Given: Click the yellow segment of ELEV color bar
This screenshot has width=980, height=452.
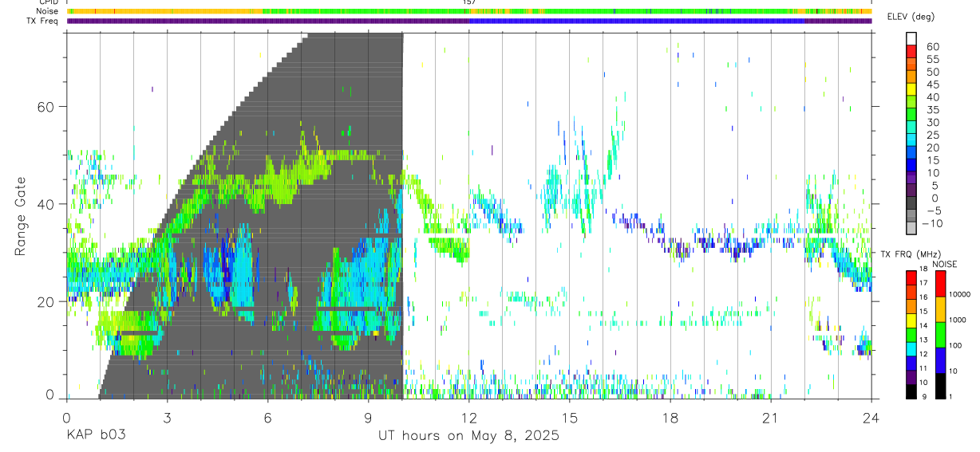Looking at the screenshot, I should (x=911, y=88).
